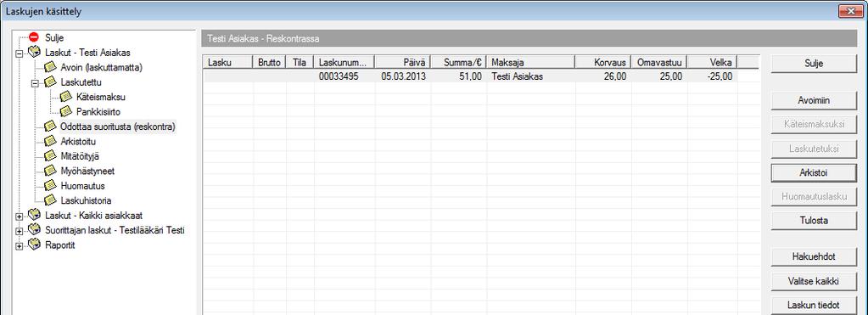Select Raportit label in tree
Screen dimensions: 868x315
tap(59, 245)
